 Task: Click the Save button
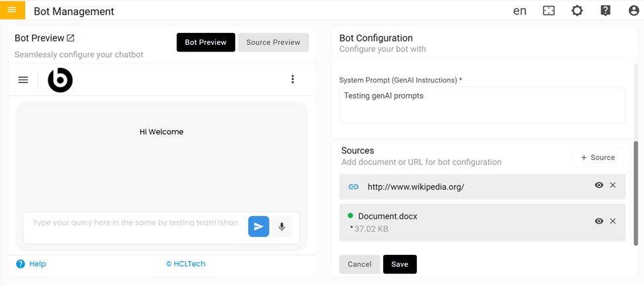[400, 264]
